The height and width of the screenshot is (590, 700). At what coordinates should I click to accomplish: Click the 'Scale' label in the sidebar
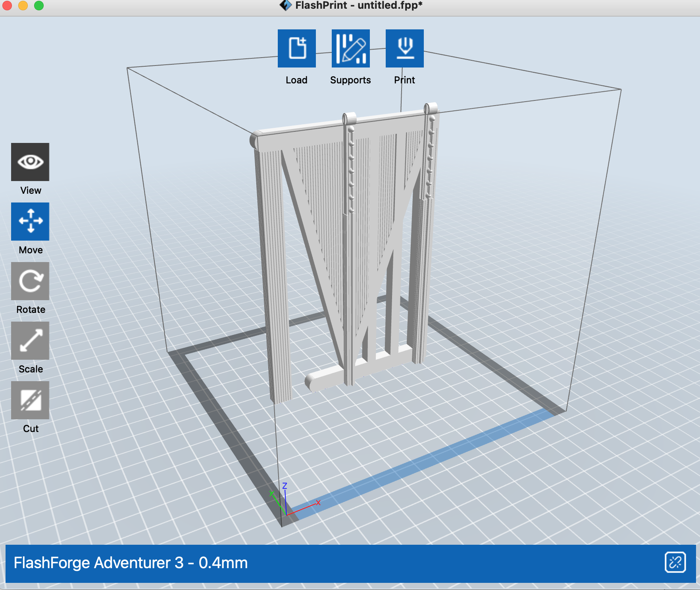pyautogui.click(x=31, y=369)
